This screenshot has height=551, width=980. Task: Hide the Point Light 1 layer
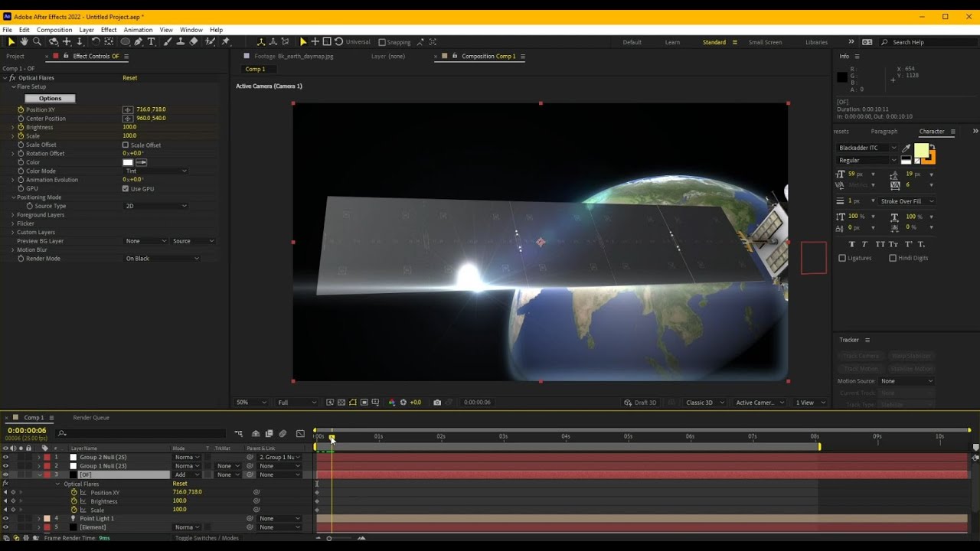pos(5,518)
